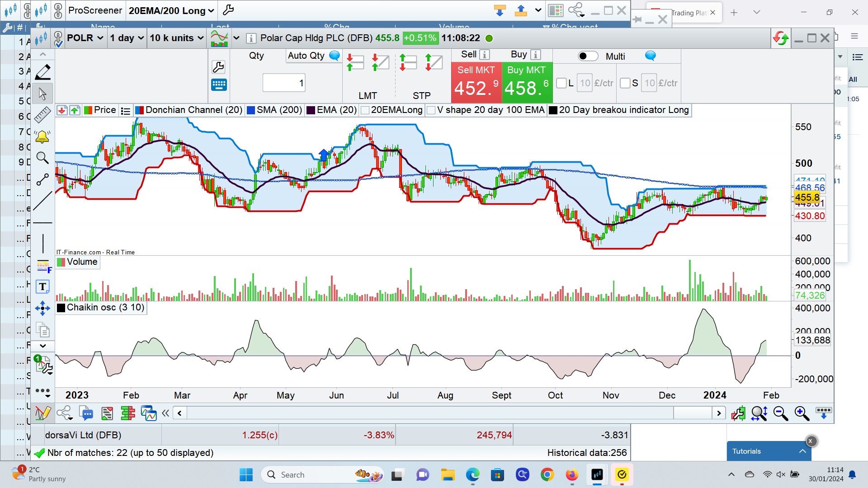The height and width of the screenshot is (488, 868).
Task: Click the Qty input field
Action: click(x=284, y=83)
